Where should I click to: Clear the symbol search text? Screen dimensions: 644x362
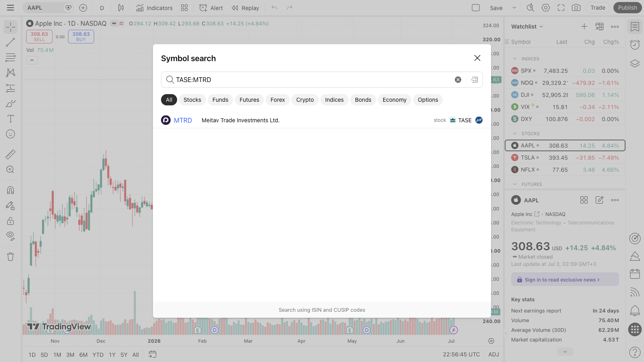tap(458, 80)
